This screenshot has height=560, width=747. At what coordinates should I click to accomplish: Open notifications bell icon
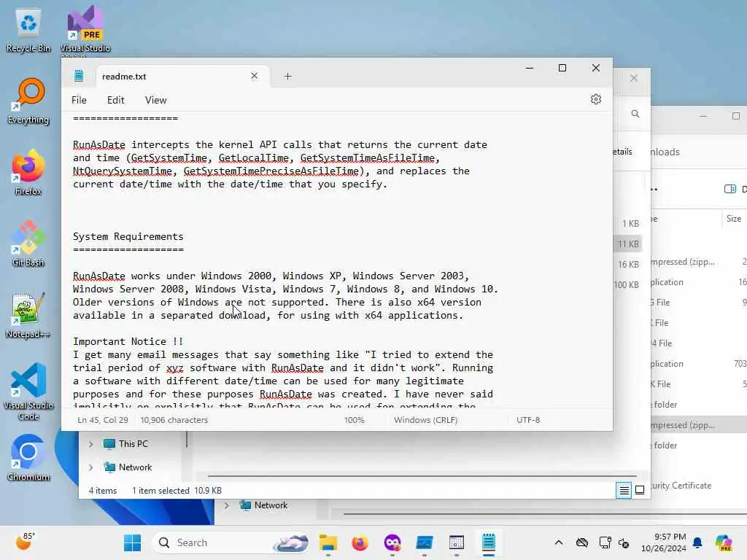[x=697, y=542]
